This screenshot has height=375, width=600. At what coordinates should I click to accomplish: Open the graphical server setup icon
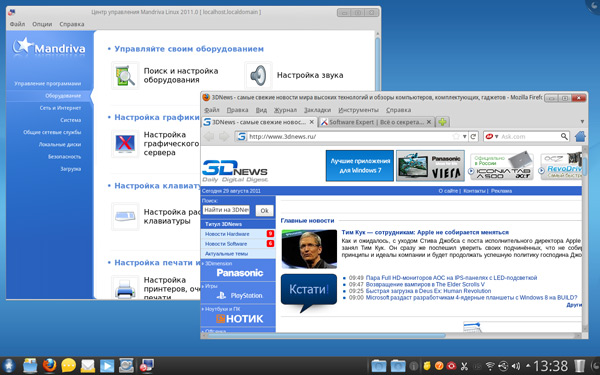tap(125, 143)
